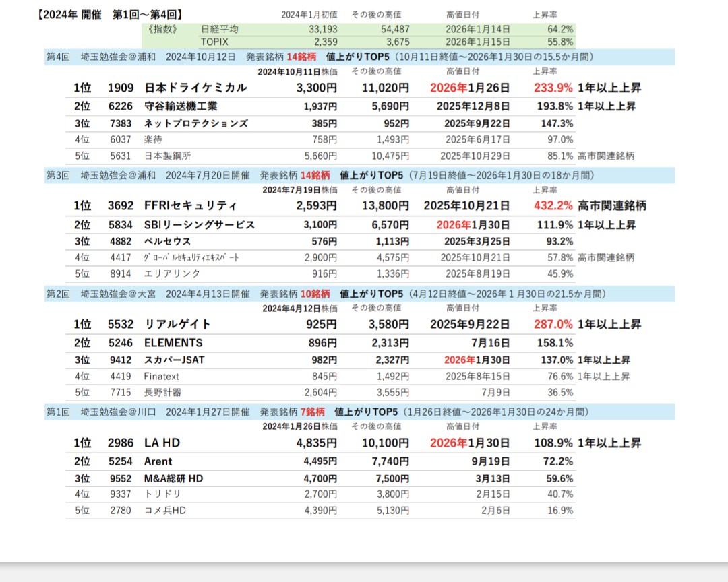The image size is (728, 582).
Task: Click the stock name ELEMENTS
Action: tap(173, 343)
